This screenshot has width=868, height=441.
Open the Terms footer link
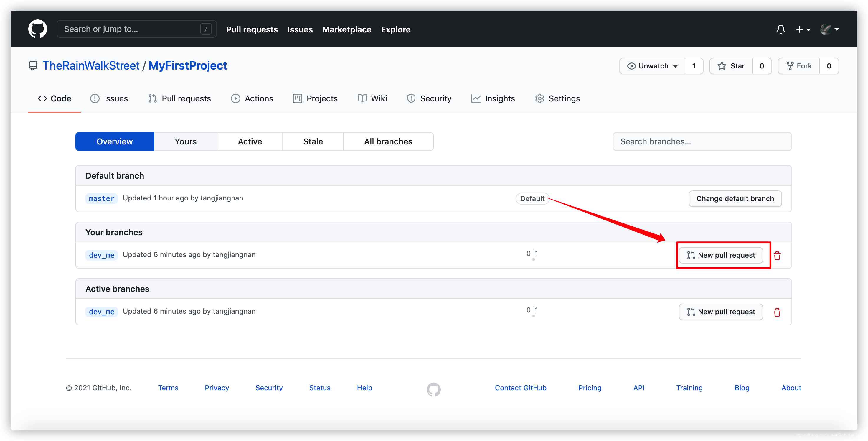tap(168, 388)
